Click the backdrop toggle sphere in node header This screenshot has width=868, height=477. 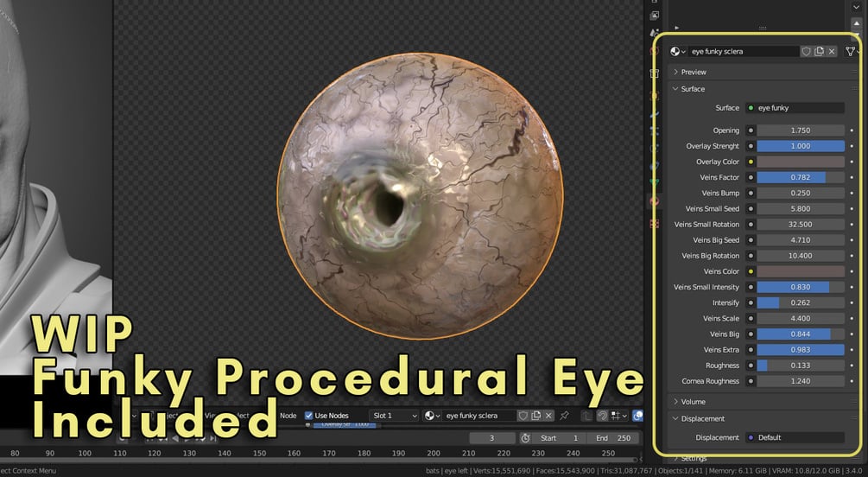[637, 416]
